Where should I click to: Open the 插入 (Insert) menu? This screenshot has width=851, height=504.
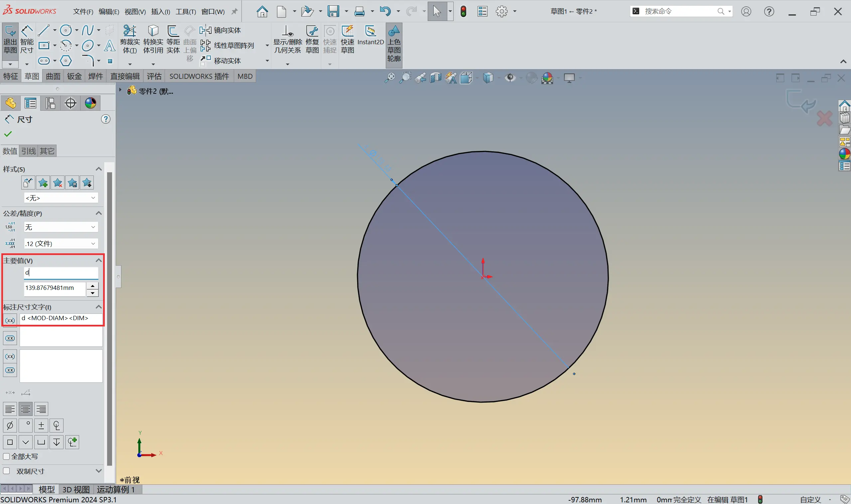pos(160,12)
